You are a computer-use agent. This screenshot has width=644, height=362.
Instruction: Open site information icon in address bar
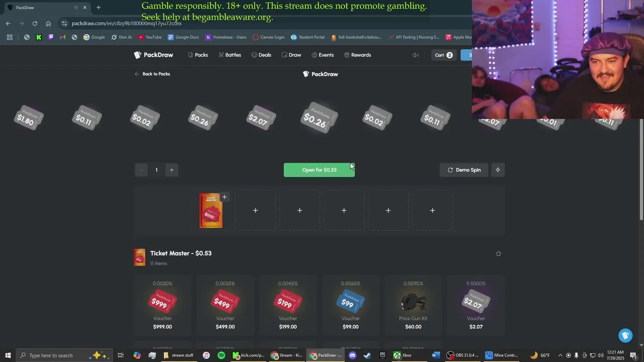click(64, 23)
